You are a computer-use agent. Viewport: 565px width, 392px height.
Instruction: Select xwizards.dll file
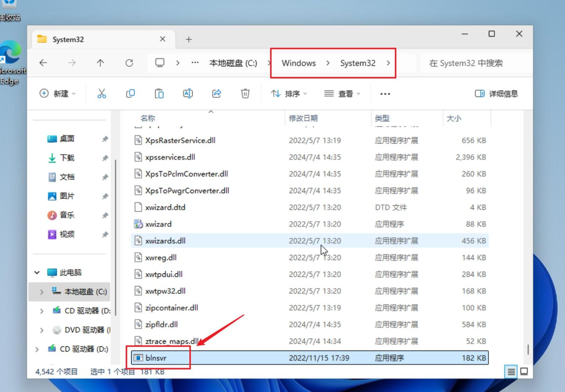coord(310,241)
